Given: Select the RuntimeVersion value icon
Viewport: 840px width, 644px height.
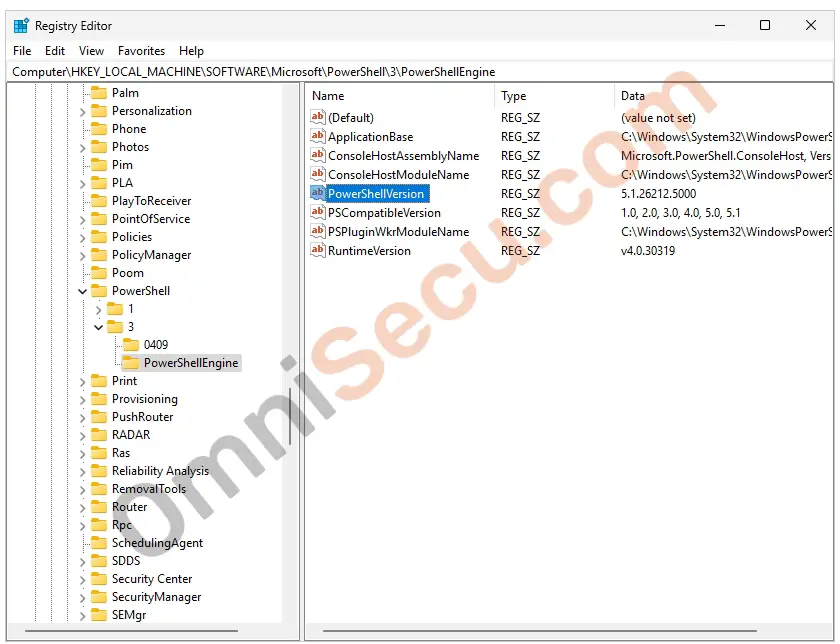Looking at the screenshot, I should pos(318,251).
